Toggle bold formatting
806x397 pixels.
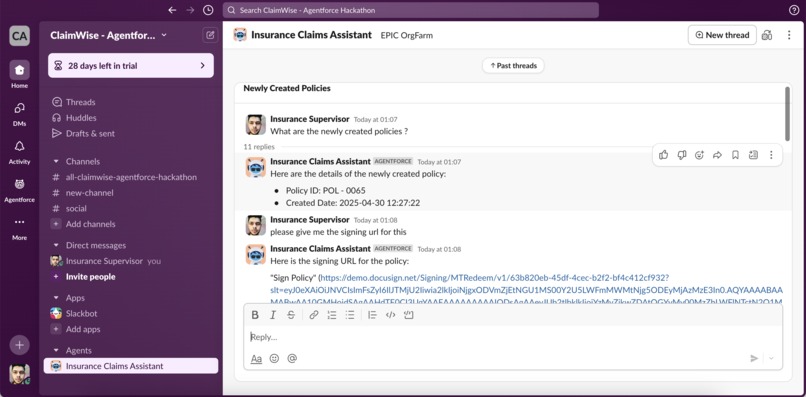click(255, 315)
